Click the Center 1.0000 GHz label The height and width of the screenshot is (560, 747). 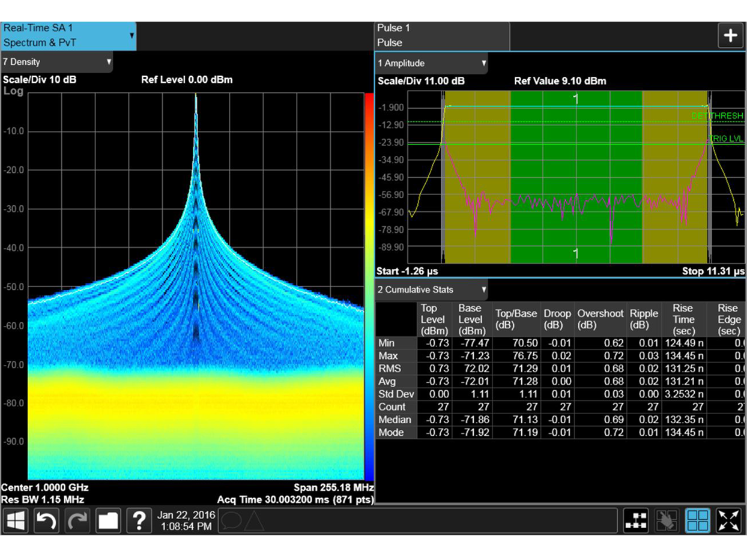tap(45, 487)
